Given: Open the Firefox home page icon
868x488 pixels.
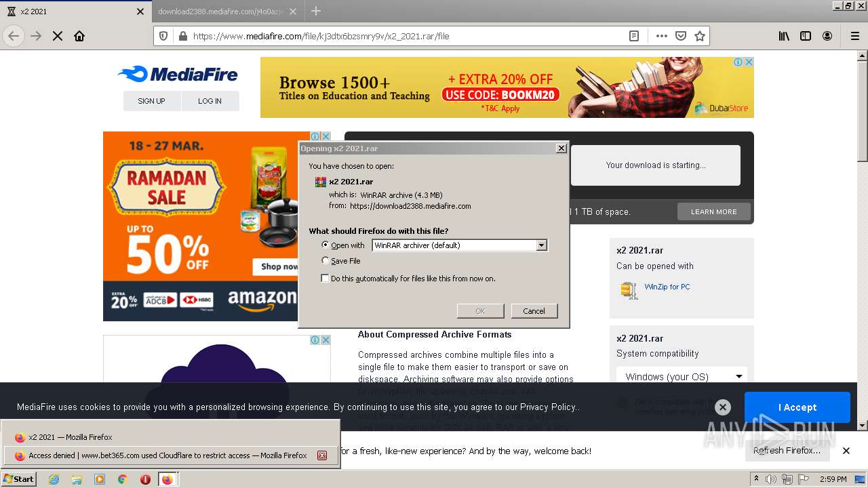Looking at the screenshot, I should tap(79, 36).
